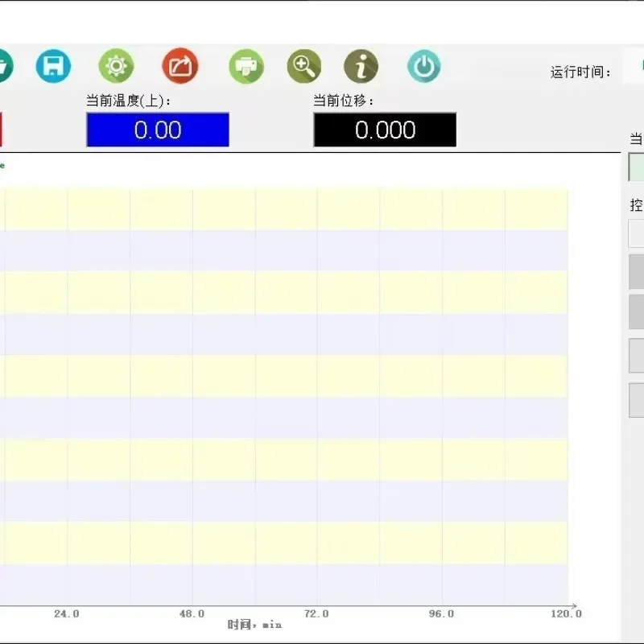
Task: Click the blue temperature display showing 0.00
Action: (x=158, y=130)
